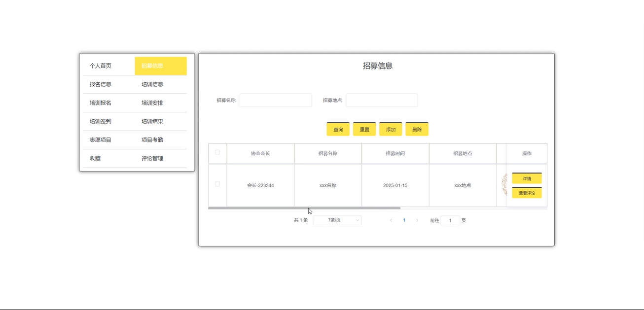Click the 招募地点 search input
Viewport: 644px width, 310px height.
(382, 100)
